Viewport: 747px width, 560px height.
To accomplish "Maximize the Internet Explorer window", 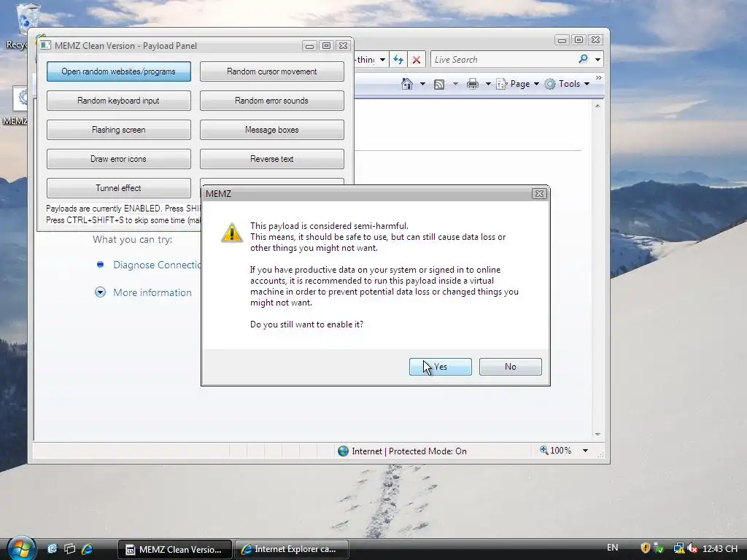I will click(x=578, y=40).
